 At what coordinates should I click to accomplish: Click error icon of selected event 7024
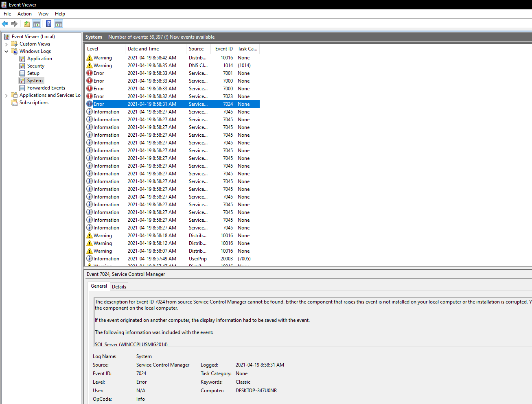coord(90,104)
